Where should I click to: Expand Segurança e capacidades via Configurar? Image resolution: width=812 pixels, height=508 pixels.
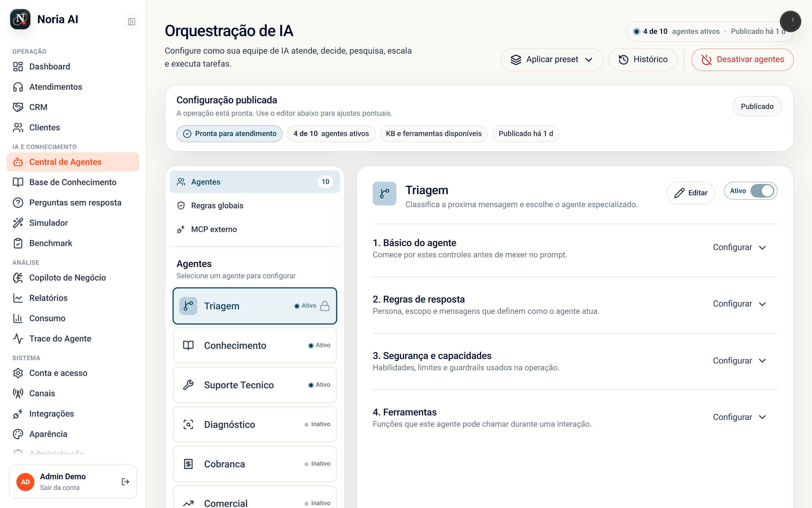point(740,360)
